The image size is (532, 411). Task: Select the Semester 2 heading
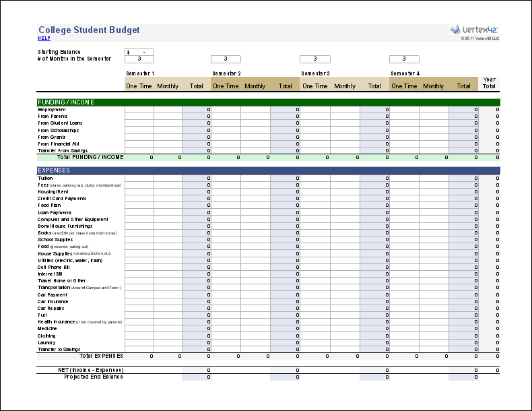(x=226, y=73)
